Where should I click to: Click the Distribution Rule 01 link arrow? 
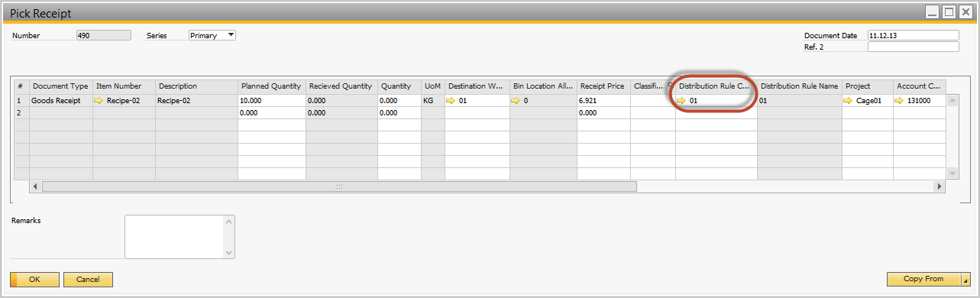[x=681, y=100]
